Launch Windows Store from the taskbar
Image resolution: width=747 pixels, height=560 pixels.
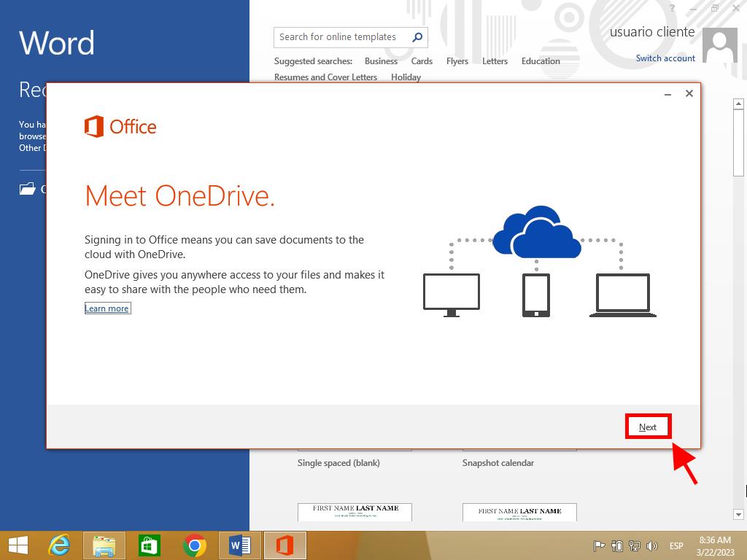pyautogui.click(x=150, y=545)
